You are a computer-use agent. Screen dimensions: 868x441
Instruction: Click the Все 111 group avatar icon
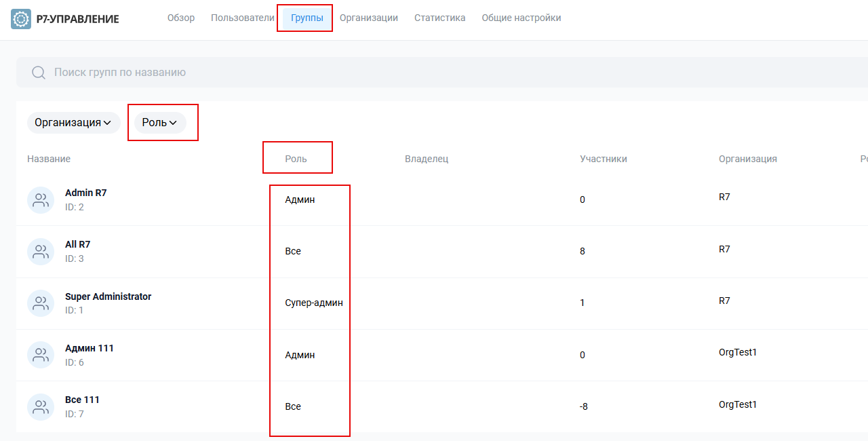coord(41,407)
